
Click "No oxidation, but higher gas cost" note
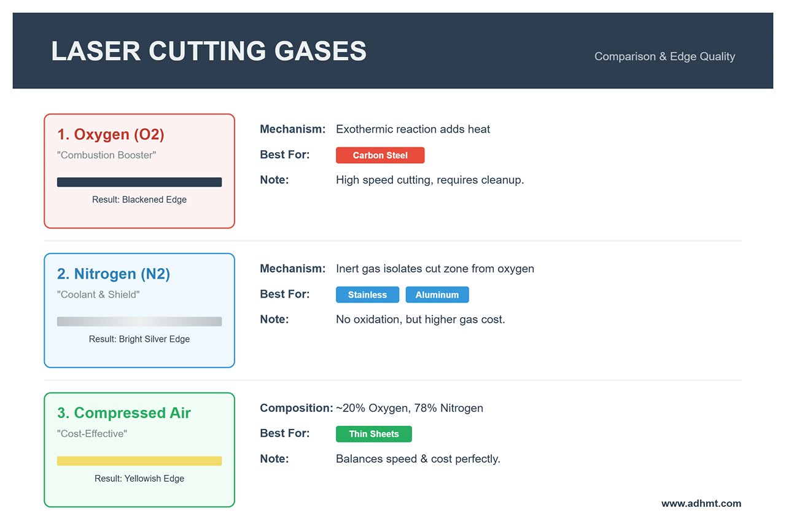[x=420, y=320]
